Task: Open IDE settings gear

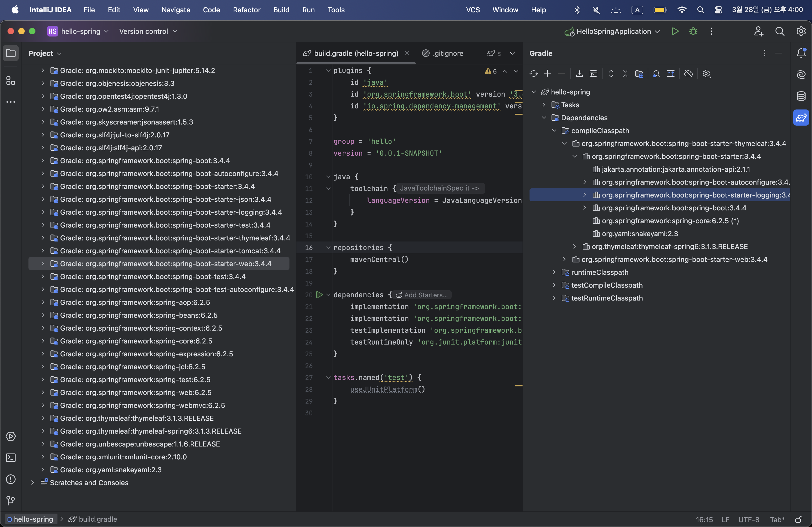Action: (x=801, y=31)
